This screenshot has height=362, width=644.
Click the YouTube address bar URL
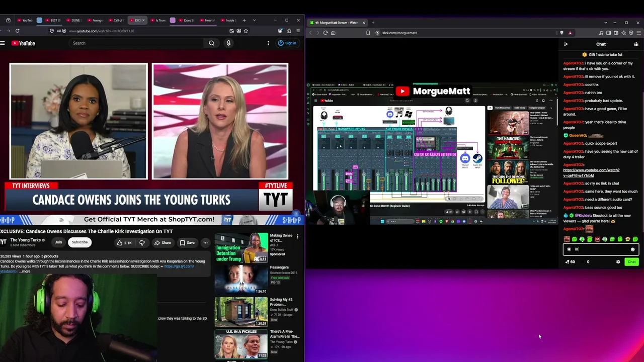click(102, 31)
